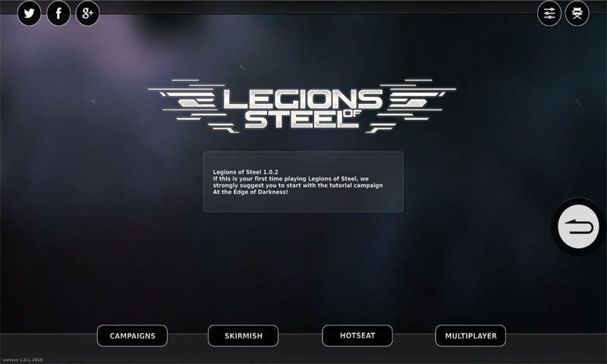
Task: Open the Campaigns menu
Action: (x=132, y=336)
